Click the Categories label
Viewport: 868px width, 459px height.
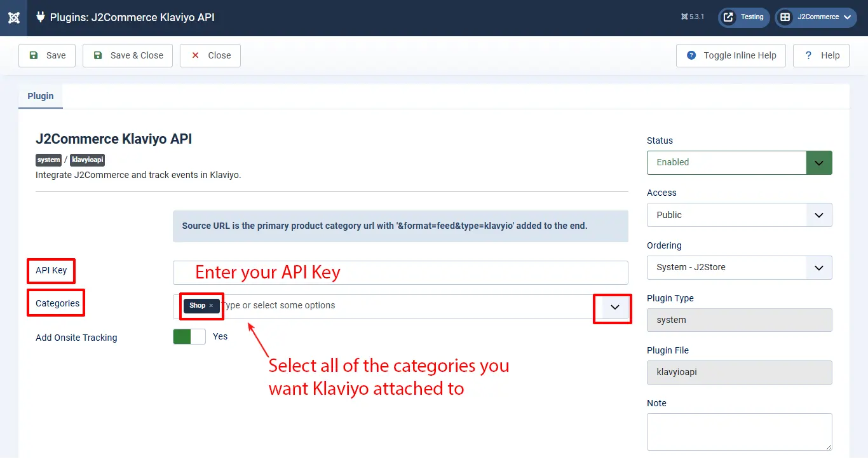click(58, 303)
